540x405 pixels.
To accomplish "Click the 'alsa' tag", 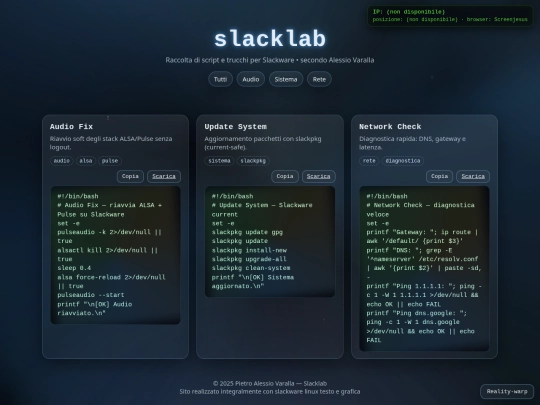I will [86, 161].
